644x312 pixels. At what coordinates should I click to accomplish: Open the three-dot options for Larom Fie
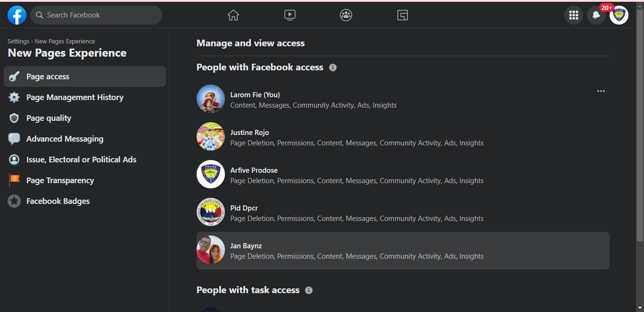point(601,91)
